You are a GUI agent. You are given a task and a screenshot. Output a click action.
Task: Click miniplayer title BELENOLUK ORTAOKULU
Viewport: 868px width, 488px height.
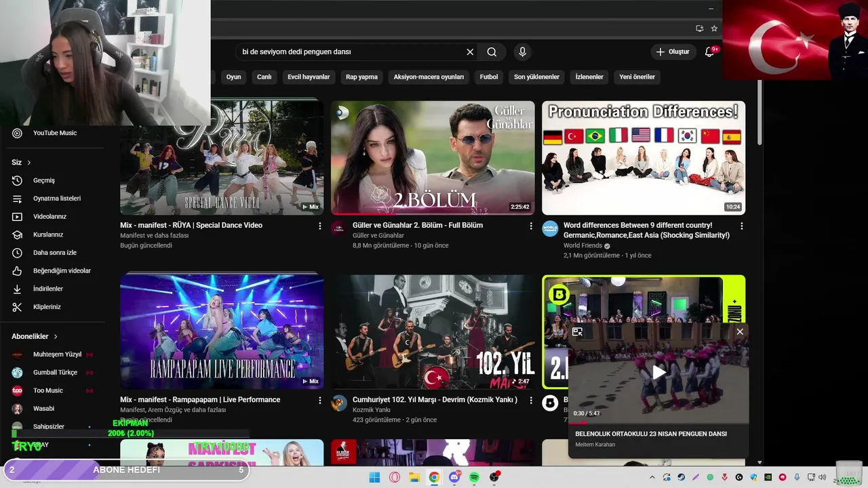click(x=650, y=434)
